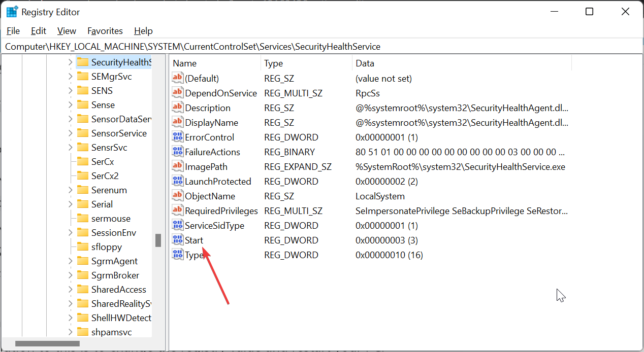Expand the SEMgrSvc tree node
The height and width of the screenshot is (352, 644).
click(x=71, y=77)
